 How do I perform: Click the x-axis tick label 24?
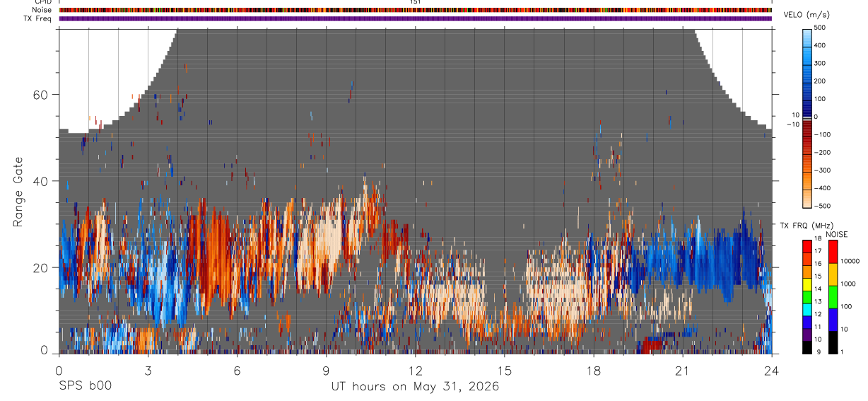coord(772,371)
